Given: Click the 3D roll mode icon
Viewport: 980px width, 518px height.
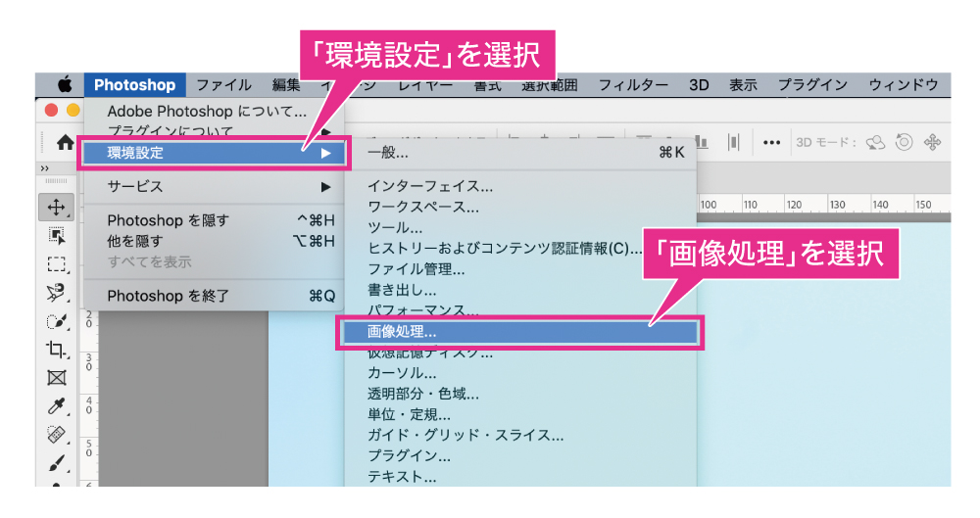Looking at the screenshot, I should coord(904,142).
